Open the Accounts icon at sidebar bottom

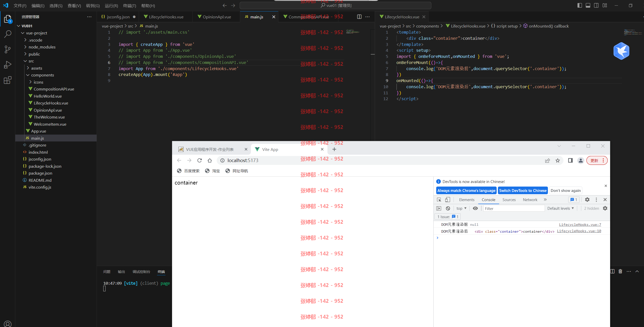coord(8,324)
